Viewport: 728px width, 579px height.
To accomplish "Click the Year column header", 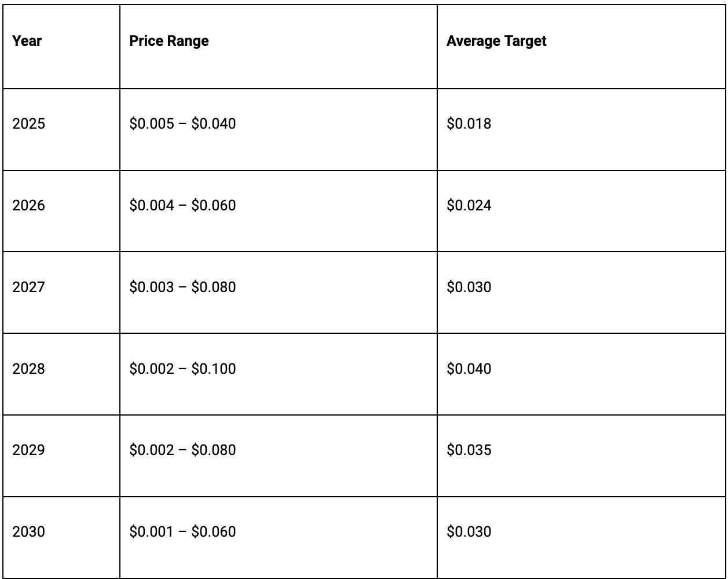I will [27, 41].
